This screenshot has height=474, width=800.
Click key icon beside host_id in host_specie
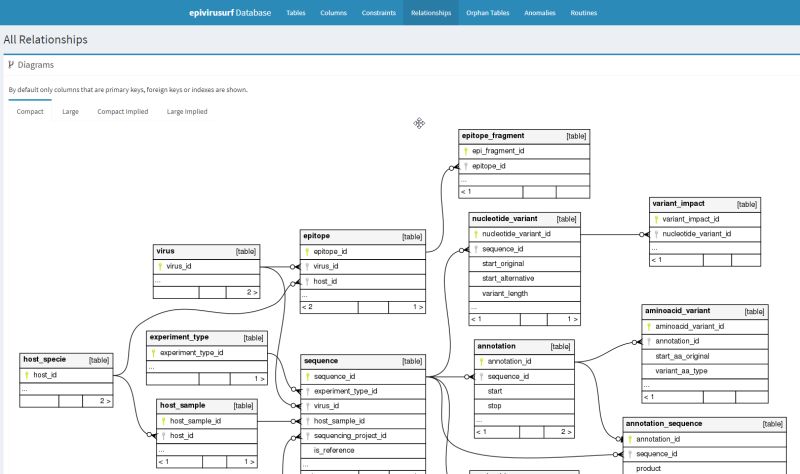pyautogui.click(x=27, y=375)
